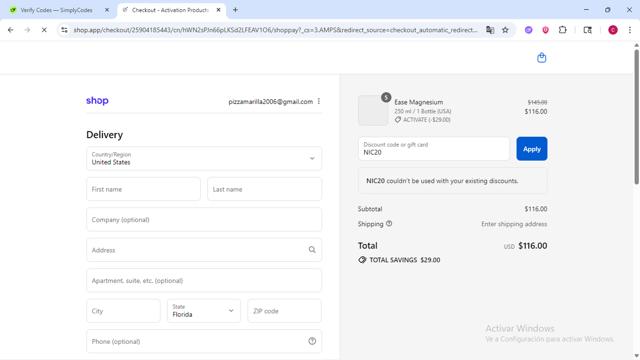Click the phone field help icon
640x360 pixels.
[x=312, y=341]
